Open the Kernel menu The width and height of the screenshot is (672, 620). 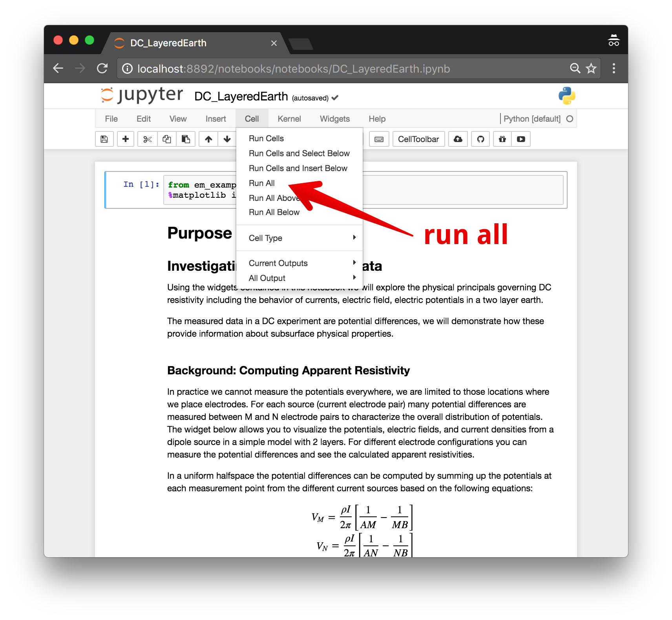tap(289, 119)
